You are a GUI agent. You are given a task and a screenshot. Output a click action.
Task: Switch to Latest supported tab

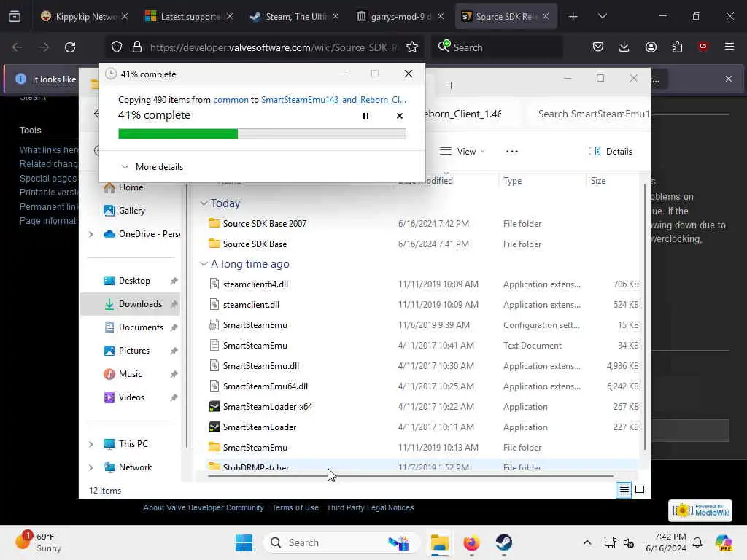tap(189, 16)
